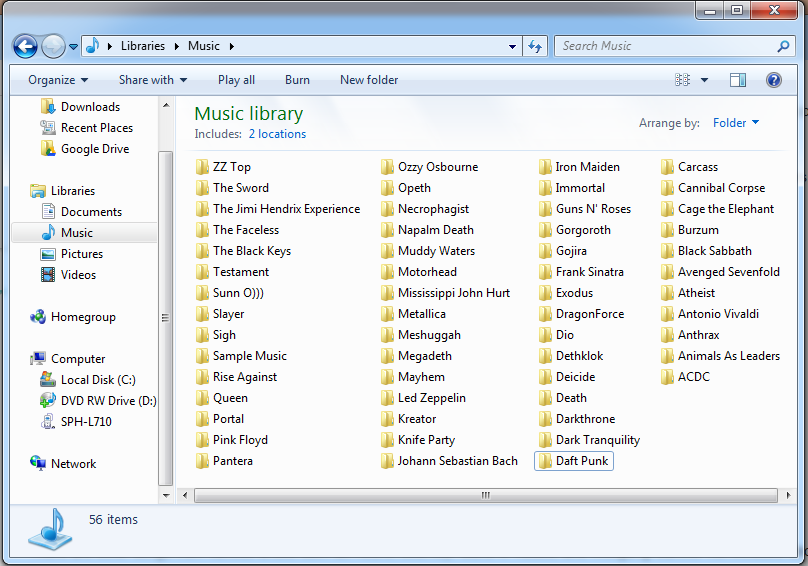Select the Pink Floyd folder icon
Screen dimensions: 808x566
(x=201, y=440)
